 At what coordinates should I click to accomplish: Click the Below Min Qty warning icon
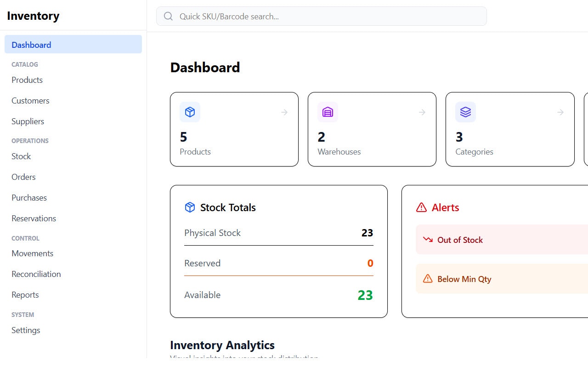pyautogui.click(x=428, y=279)
